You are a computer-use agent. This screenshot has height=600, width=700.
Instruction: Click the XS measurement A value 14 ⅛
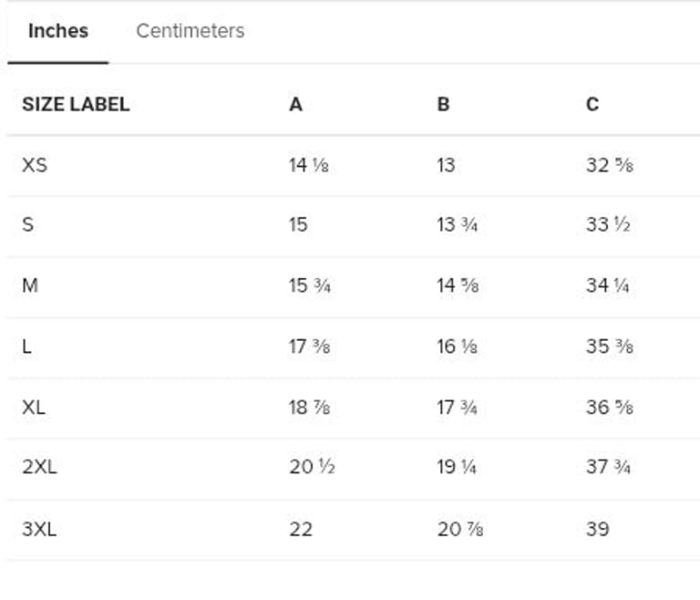pyautogui.click(x=308, y=165)
